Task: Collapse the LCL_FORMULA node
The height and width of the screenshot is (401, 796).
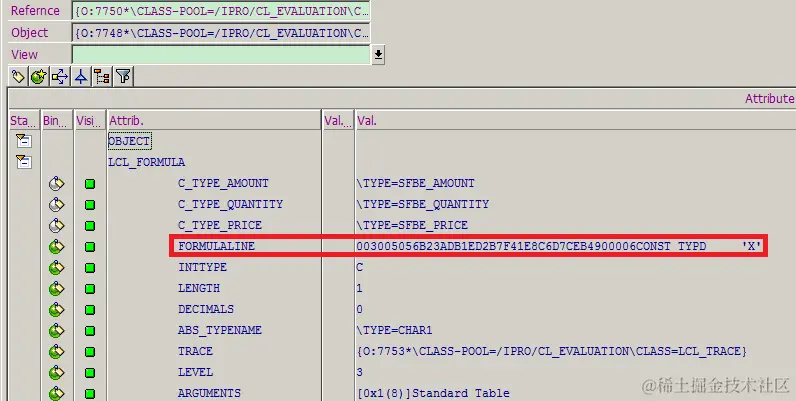Action: [x=23, y=162]
